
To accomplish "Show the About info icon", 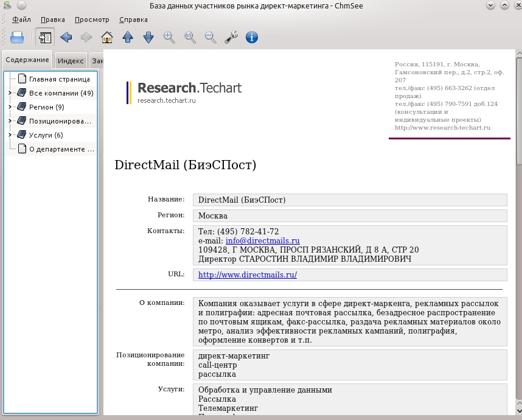I will point(252,37).
